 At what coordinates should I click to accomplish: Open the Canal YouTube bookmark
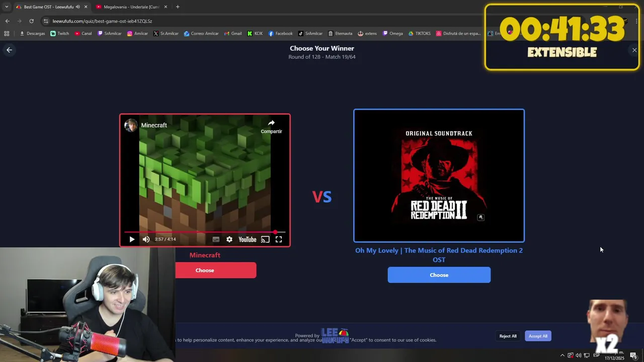(83, 34)
